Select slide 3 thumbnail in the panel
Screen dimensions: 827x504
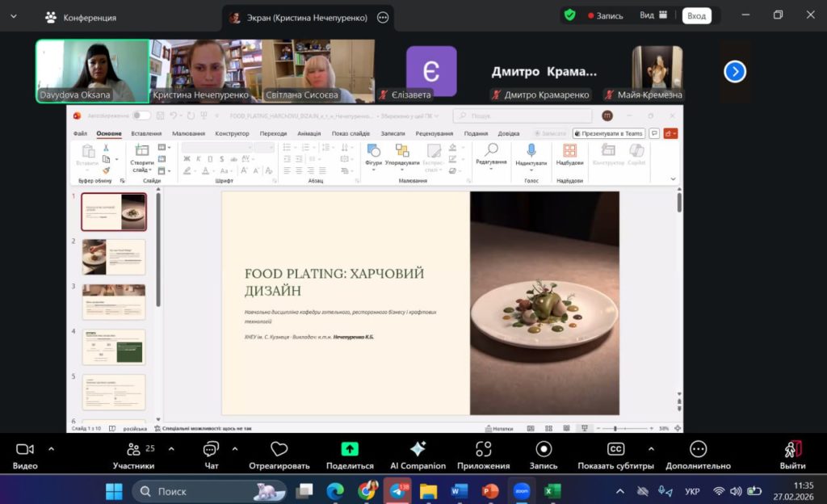point(114,301)
